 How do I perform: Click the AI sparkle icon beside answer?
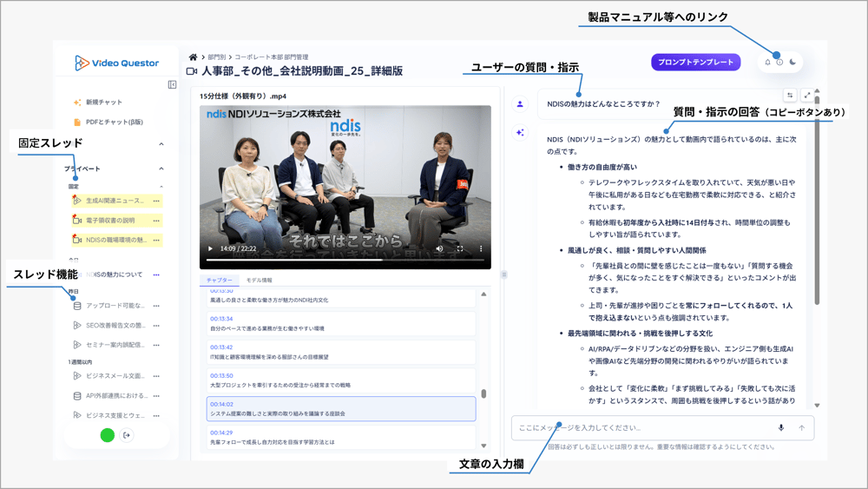click(x=520, y=132)
